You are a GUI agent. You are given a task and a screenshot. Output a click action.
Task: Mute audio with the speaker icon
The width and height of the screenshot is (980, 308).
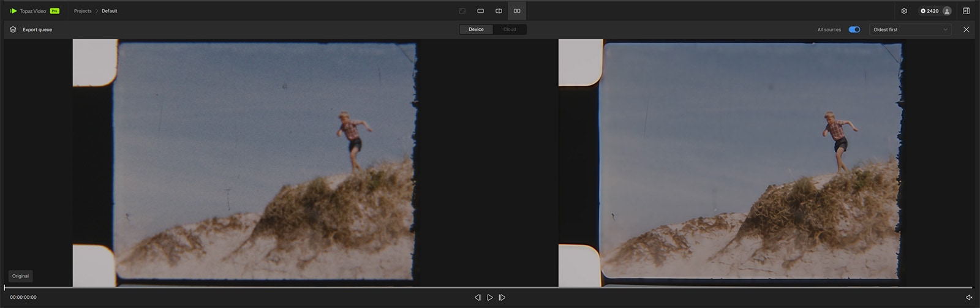pyautogui.click(x=968, y=298)
